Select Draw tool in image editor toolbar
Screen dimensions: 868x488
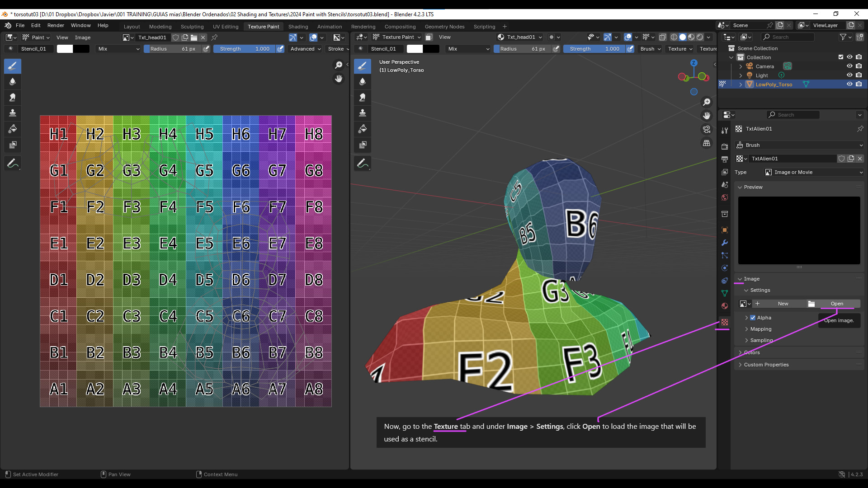pos(13,66)
